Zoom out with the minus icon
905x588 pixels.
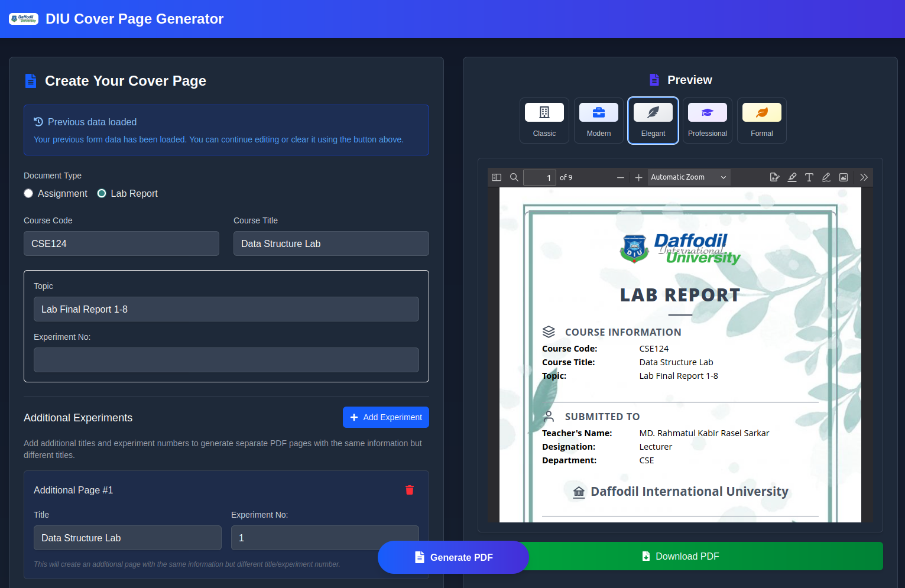click(621, 177)
